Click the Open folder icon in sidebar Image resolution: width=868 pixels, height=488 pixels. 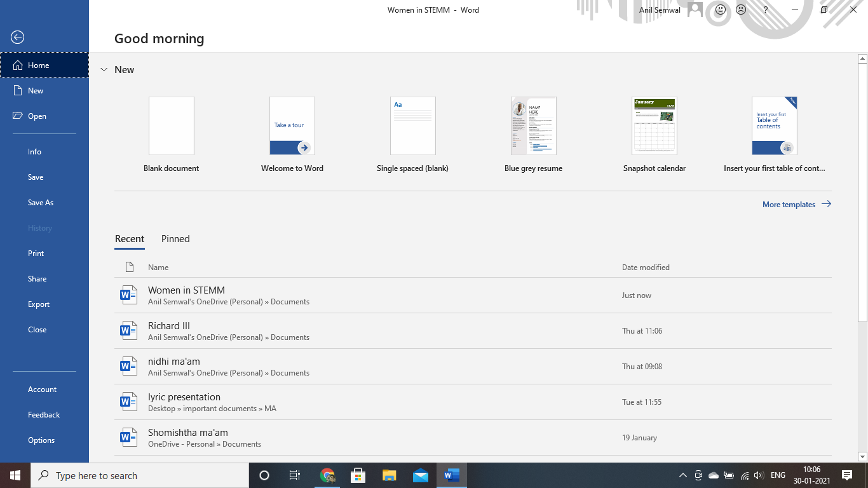(x=18, y=116)
